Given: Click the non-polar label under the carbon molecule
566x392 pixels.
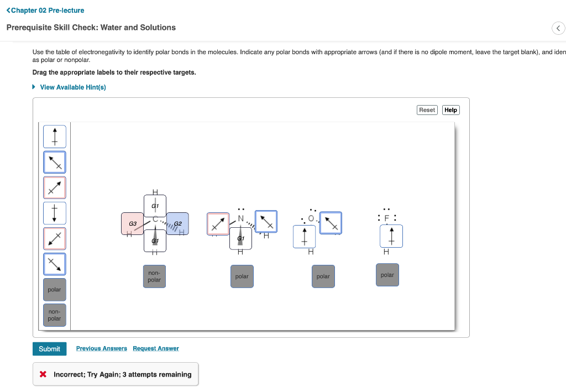Looking at the screenshot, I should tap(155, 276).
